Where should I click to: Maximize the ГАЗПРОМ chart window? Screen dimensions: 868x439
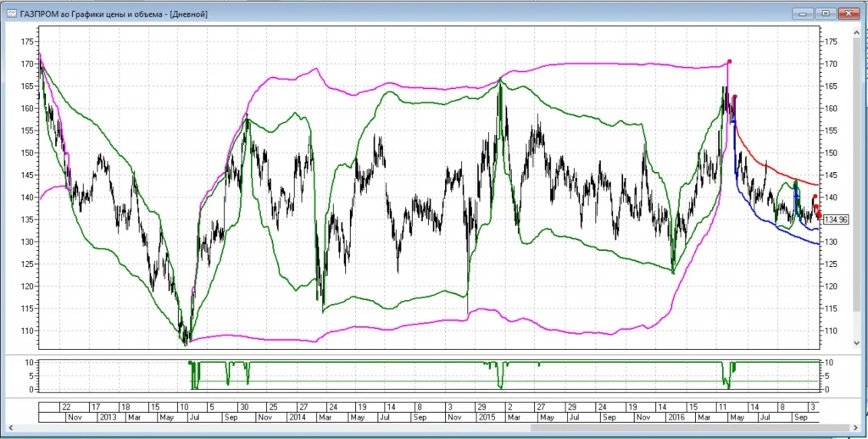pos(826,14)
